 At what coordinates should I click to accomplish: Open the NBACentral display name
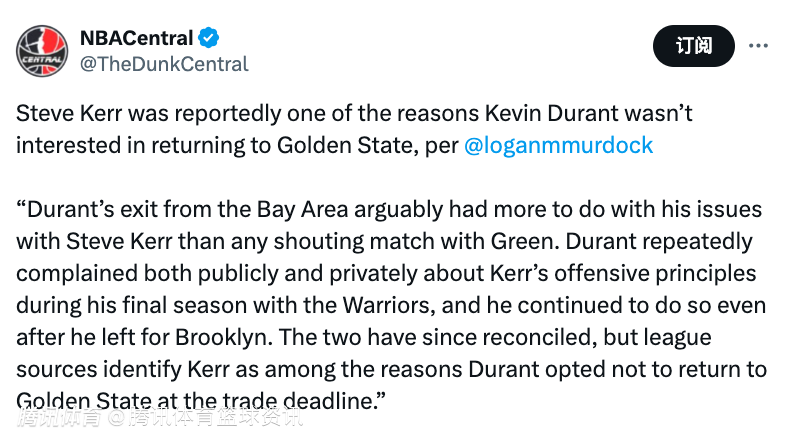[x=136, y=38]
